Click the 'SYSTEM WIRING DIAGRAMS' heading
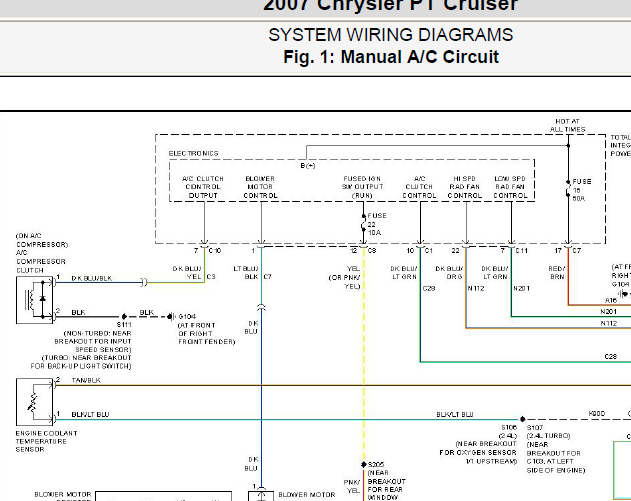This screenshot has height=501, width=631. point(391,35)
